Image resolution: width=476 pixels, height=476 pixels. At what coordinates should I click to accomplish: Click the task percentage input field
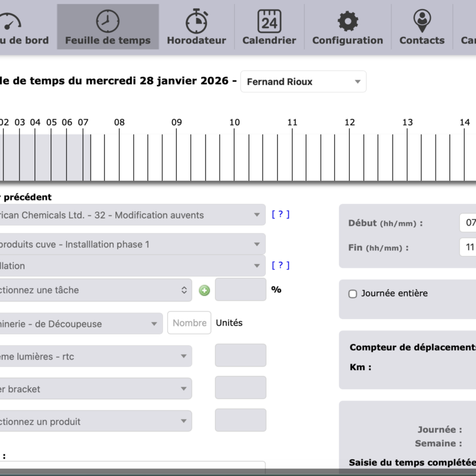click(240, 290)
